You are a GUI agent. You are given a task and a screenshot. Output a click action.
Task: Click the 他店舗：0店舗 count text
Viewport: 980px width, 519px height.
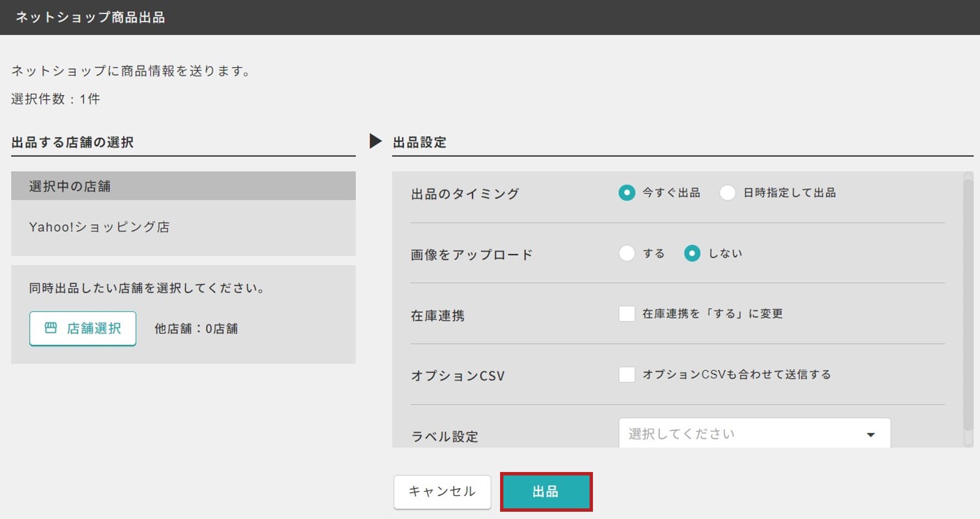point(196,329)
